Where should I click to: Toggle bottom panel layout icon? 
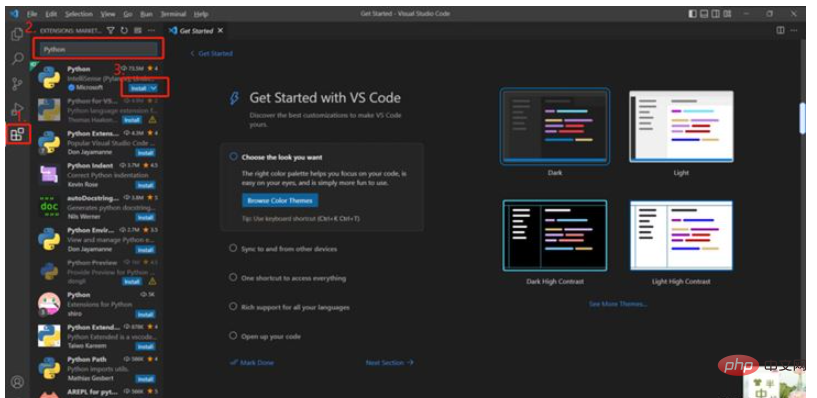tap(704, 14)
